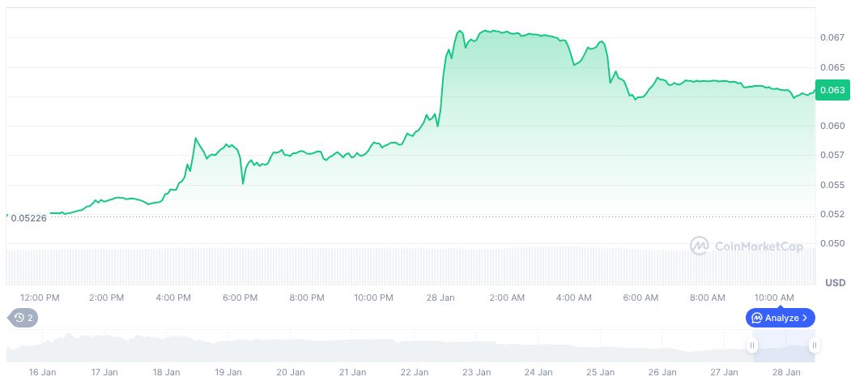Click the Analyze button
This screenshot has height=381, width=868.
780,318
